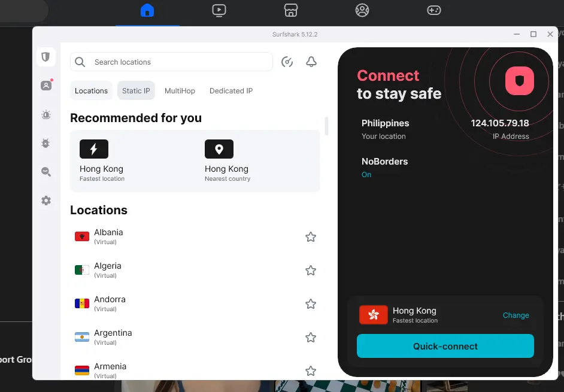This screenshot has width=564, height=392.
Task: Click Hong Kong Fastest location text
Action: (102, 173)
